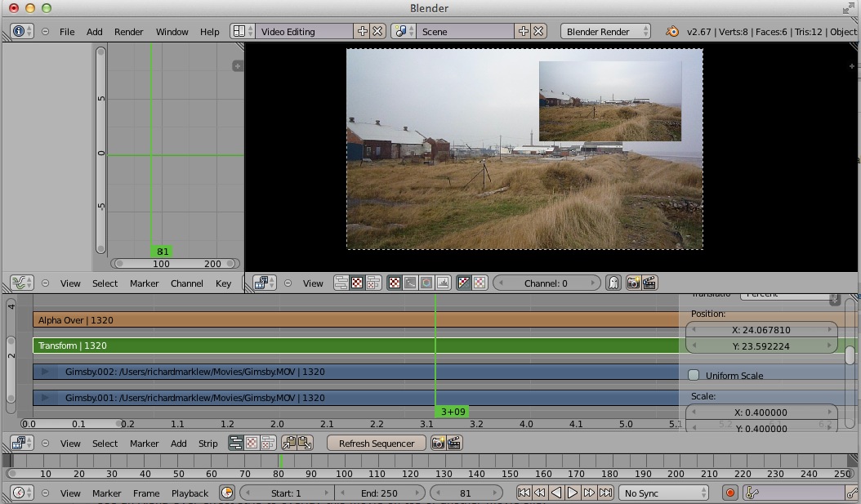
Task: Open the timeline editor type selector
Action: point(22,493)
